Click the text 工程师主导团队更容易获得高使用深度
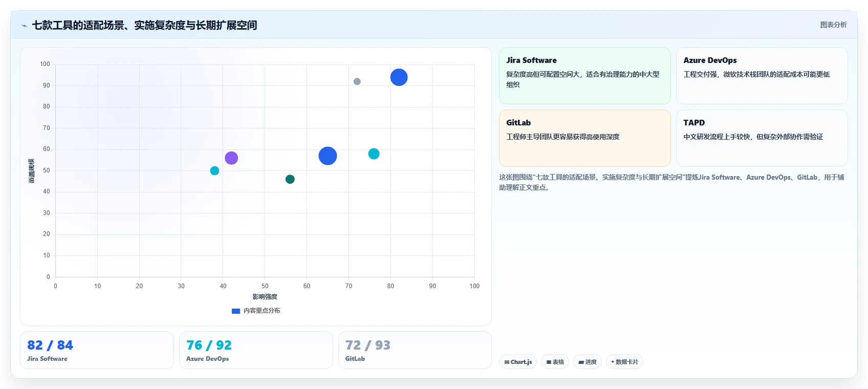This screenshot has height=389, width=868. coord(563,137)
